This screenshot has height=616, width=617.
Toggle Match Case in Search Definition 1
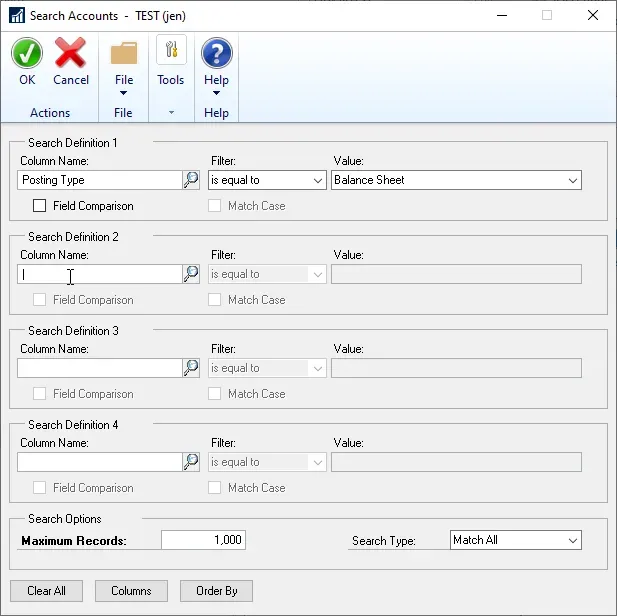click(x=215, y=206)
